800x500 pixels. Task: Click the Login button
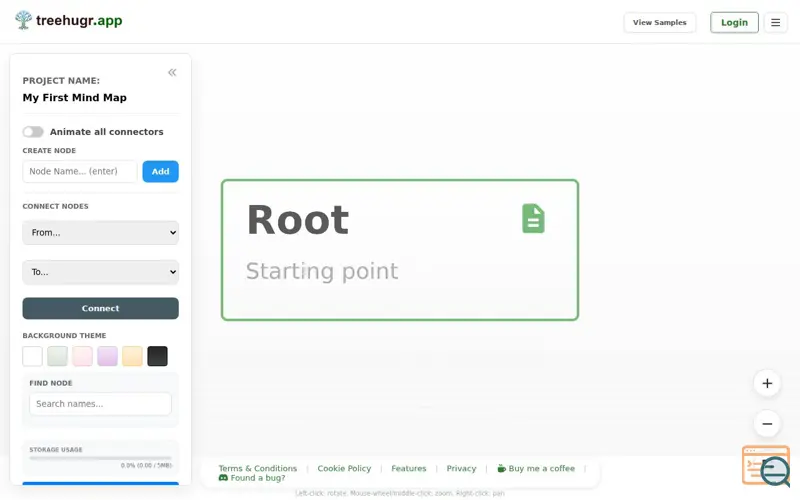click(734, 22)
